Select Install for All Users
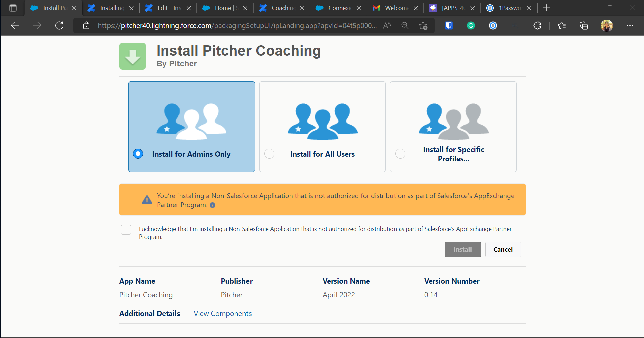Viewport: 644px width, 338px height. (x=269, y=154)
